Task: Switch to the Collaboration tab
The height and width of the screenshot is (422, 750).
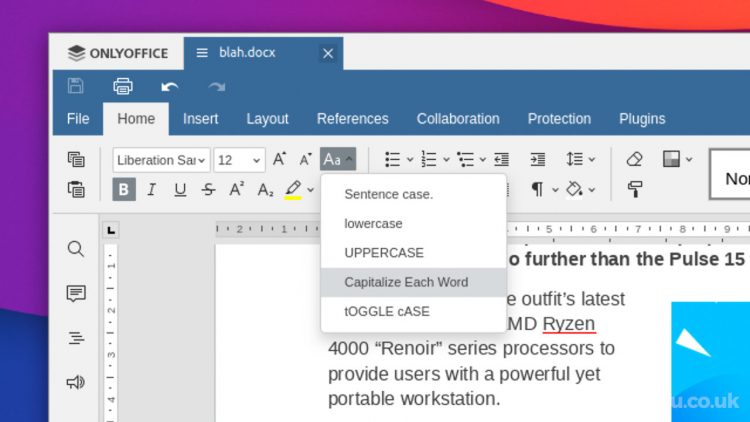Action: click(x=458, y=119)
